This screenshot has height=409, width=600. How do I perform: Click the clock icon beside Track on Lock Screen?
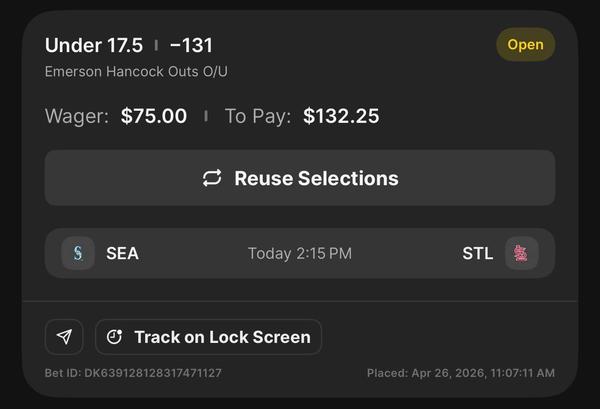[x=115, y=337]
